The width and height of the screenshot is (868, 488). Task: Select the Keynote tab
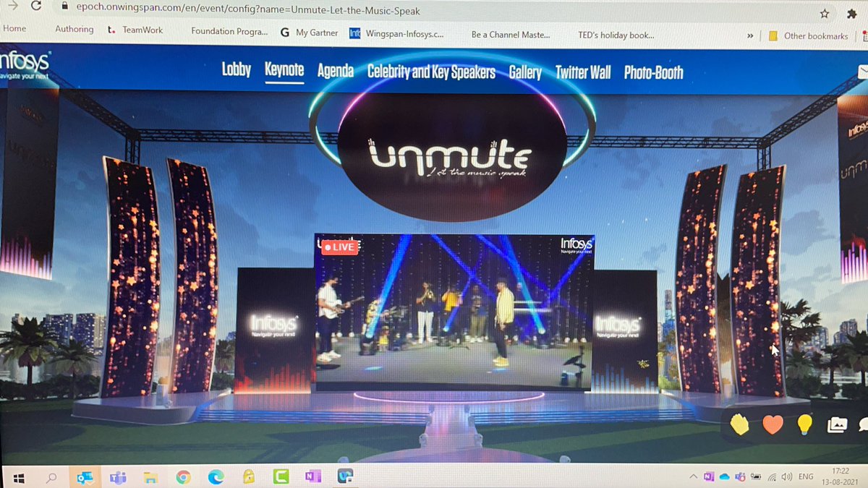tap(284, 70)
